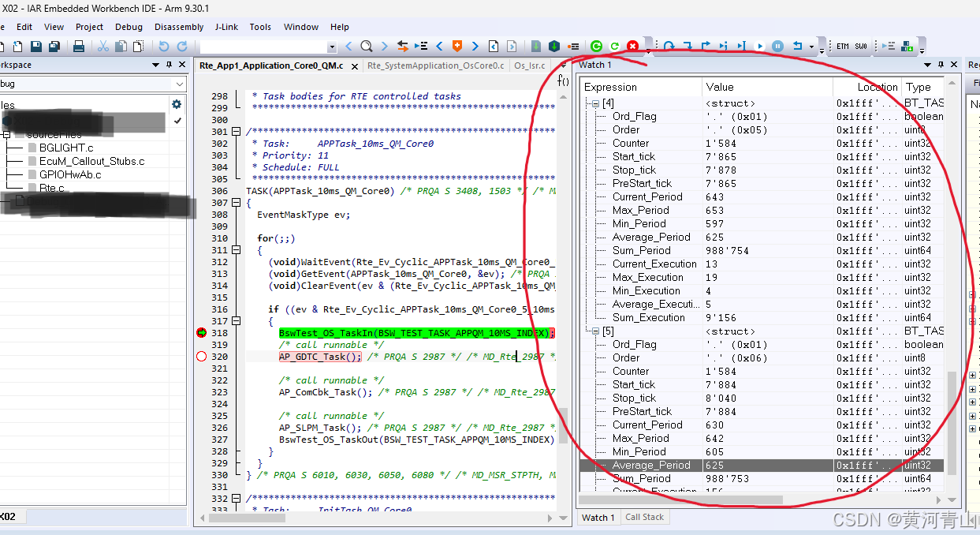Viewport: 980px width, 535px height.
Task: Click the Go (run) play icon
Action: point(760,47)
